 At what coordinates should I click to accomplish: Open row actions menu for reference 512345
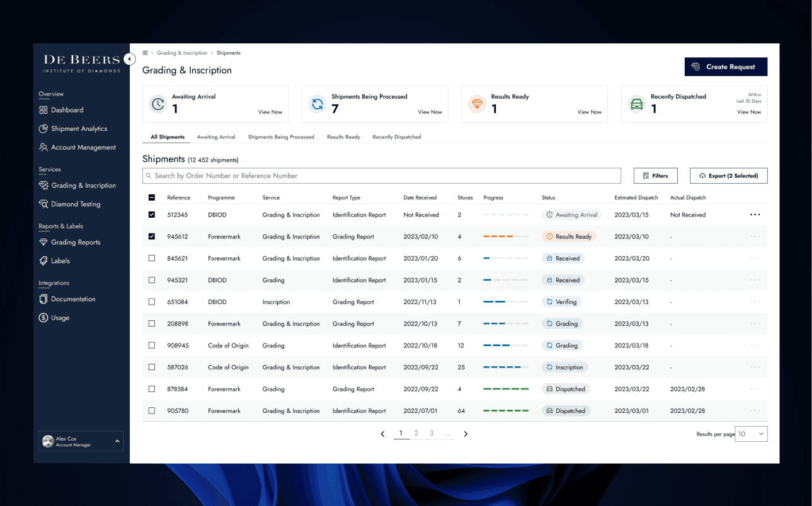click(755, 215)
